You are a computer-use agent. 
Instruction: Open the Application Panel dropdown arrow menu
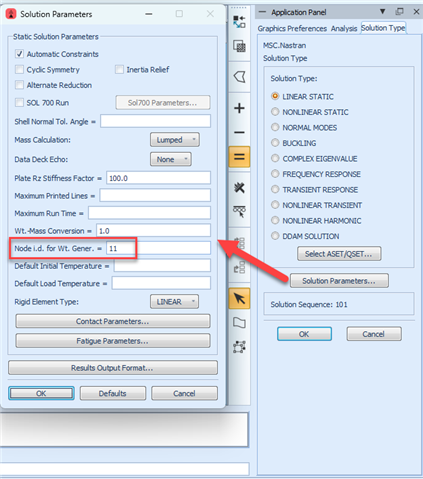click(x=383, y=12)
